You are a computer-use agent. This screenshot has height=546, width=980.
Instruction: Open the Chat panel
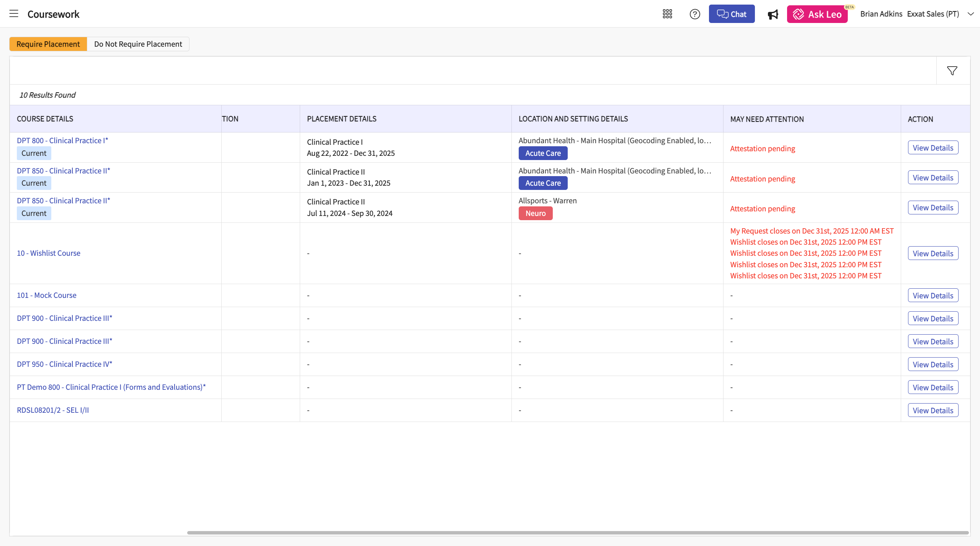pos(732,14)
